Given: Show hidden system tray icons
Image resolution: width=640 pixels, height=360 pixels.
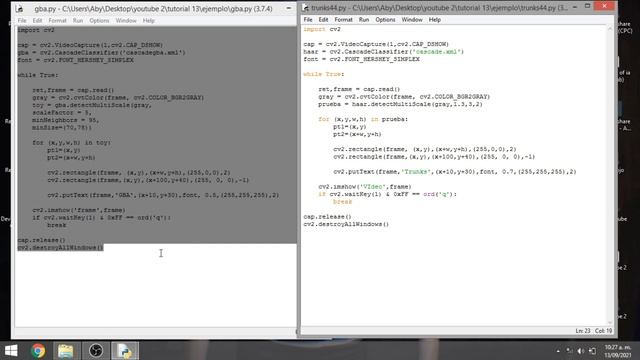Looking at the screenshot, I should pos(558,351).
